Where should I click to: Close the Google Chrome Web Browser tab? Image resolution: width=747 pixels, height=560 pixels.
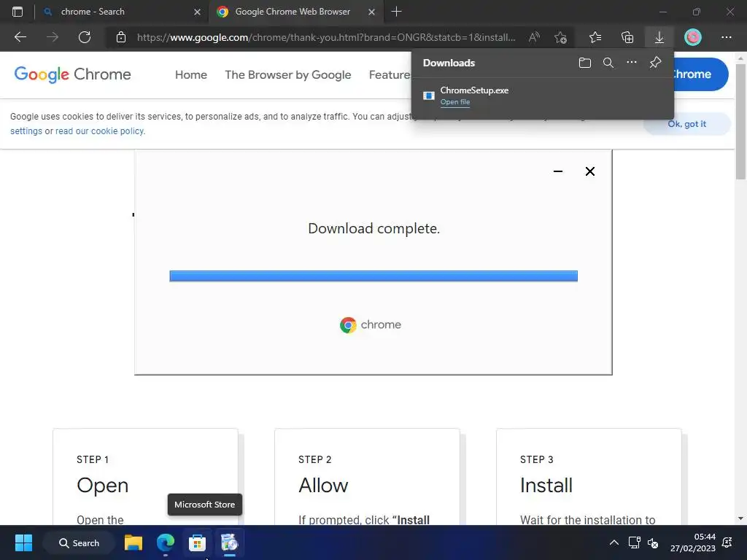click(x=371, y=12)
